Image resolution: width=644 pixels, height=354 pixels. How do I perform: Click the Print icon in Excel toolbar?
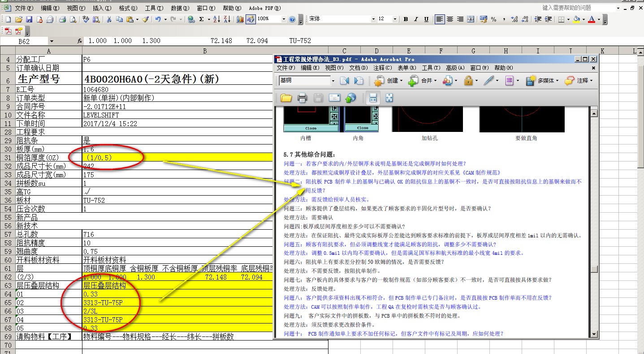coord(62,19)
